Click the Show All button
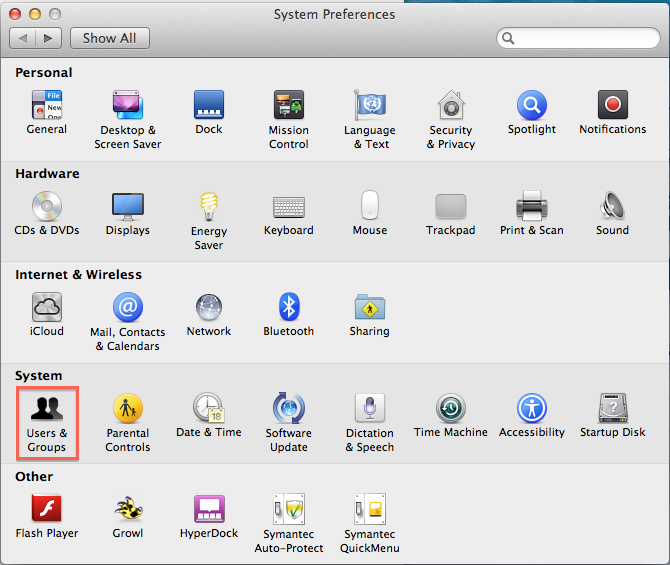670x565 pixels. 110,38
